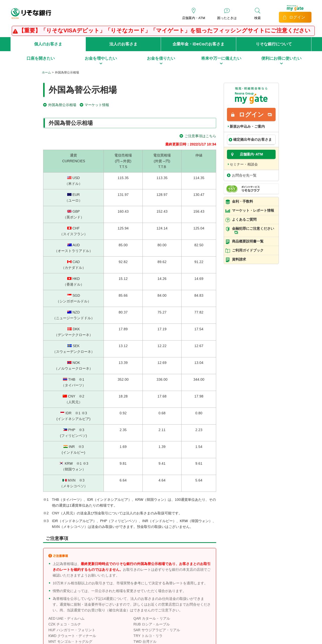The width and height of the screenshot is (322, 644).
Task: Expand the 便利にお得に使いたい menu
Action: pyautogui.click(x=281, y=60)
